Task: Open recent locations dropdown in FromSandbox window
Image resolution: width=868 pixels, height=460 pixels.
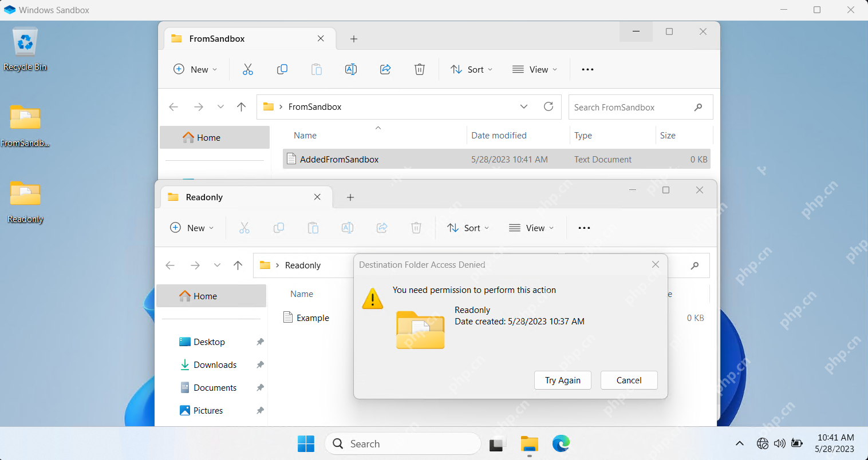Action: [x=220, y=107]
